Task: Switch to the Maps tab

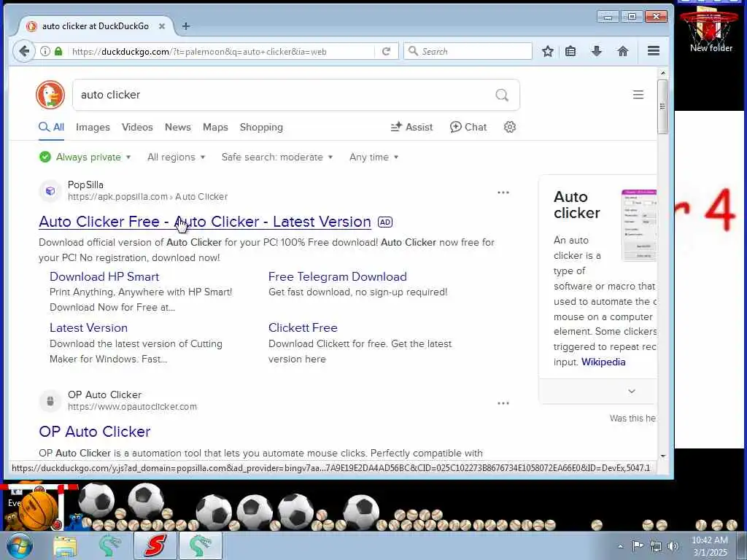Action: (215, 127)
